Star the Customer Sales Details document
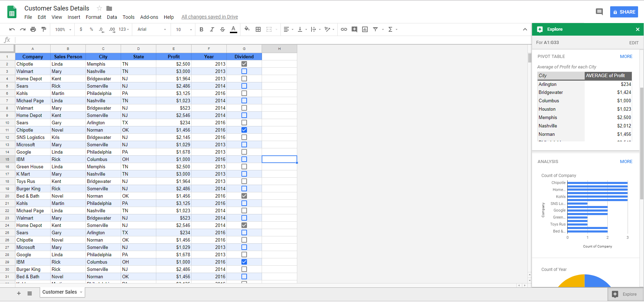 [99, 8]
